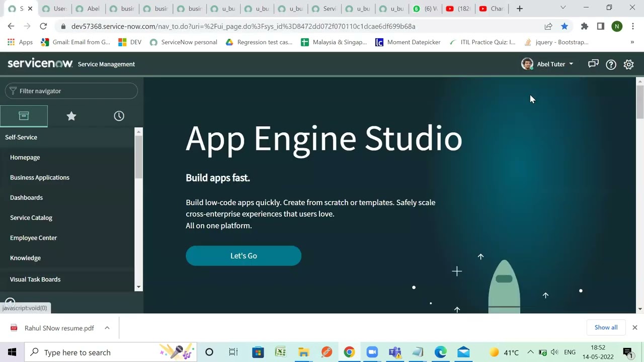
Task: Switch to the Abel browser tab
Action: (x=88, y=9)
